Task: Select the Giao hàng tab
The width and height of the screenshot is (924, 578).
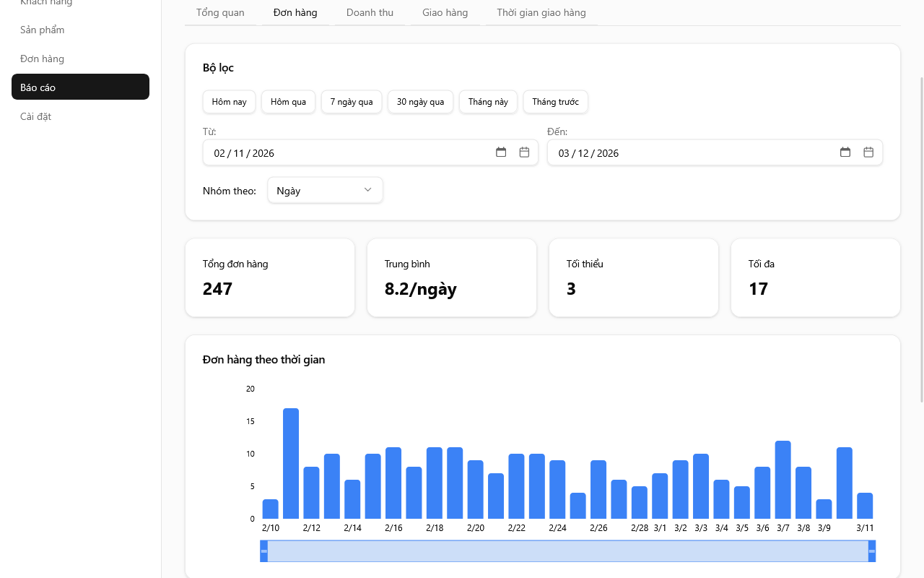Action: click(x=445, y=12)
